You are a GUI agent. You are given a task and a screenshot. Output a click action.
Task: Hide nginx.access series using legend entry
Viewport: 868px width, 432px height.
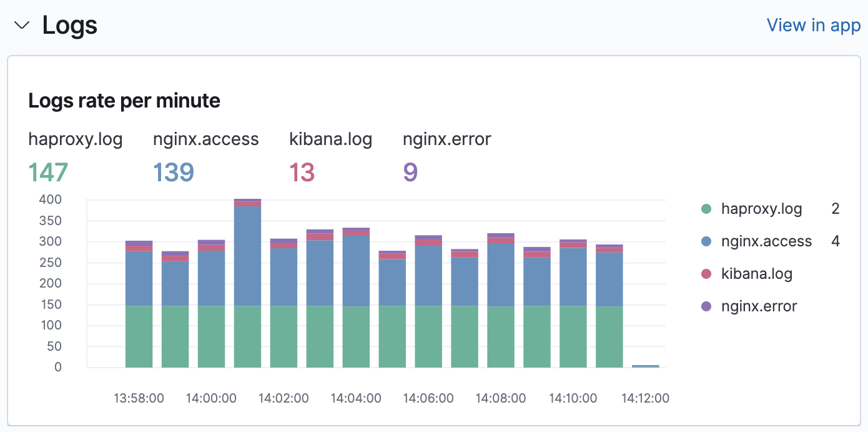766,241
